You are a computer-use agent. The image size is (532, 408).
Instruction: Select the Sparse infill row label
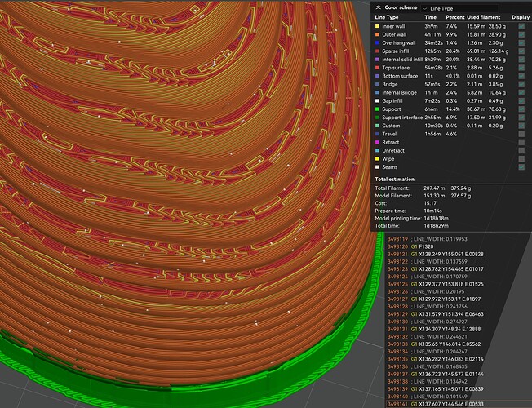point(395,51)
